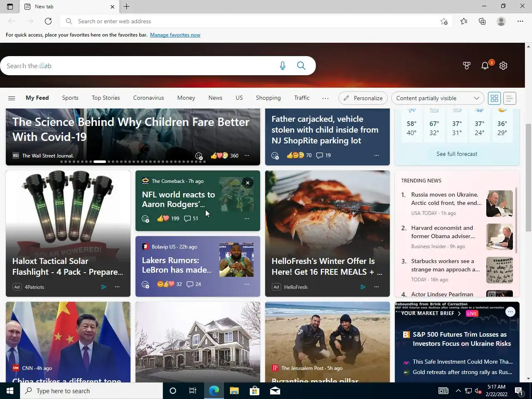Open the hamburger menu beside My Feed
Viewport: 532px width, 399px height.
[12, 98]
